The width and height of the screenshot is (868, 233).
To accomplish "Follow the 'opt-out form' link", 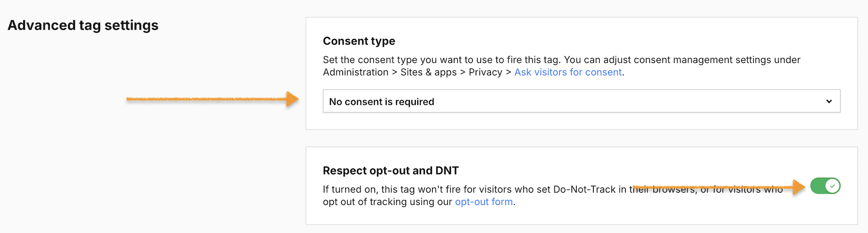I will coord(484,202).
